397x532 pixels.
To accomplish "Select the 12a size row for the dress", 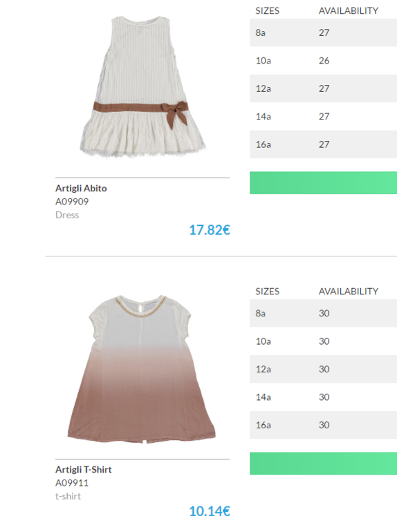I will [323, 88].
